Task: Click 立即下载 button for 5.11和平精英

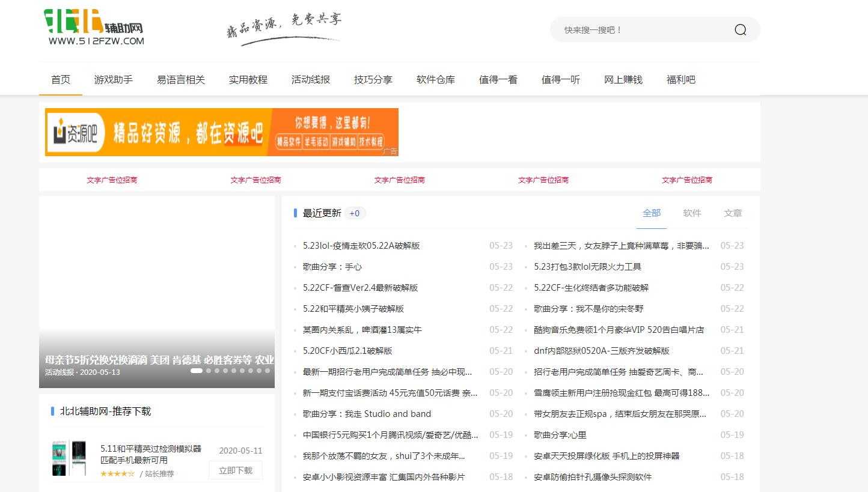Action: click(x=236, y=470)
